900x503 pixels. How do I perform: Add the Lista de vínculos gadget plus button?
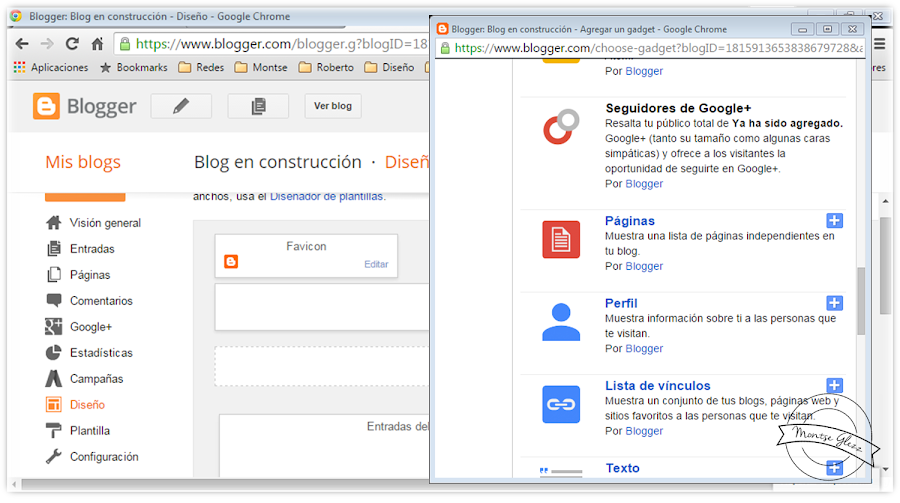coord(835,385)
